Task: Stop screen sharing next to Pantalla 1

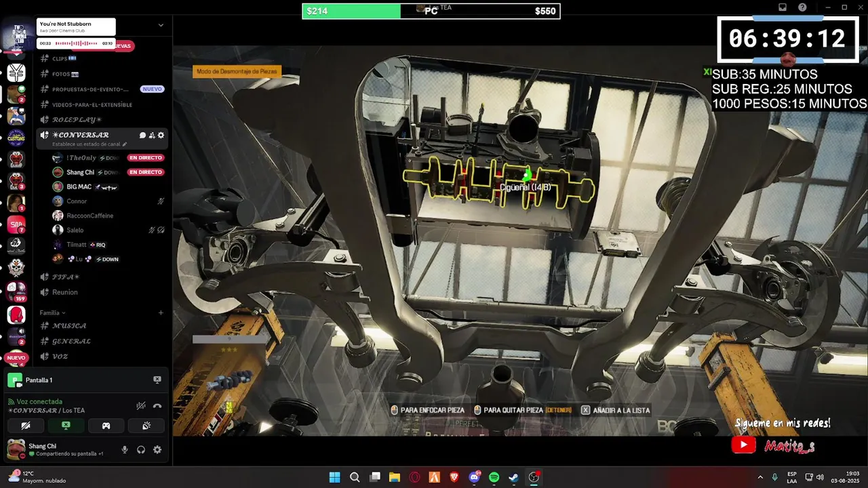Action: (x=157, y=380)
